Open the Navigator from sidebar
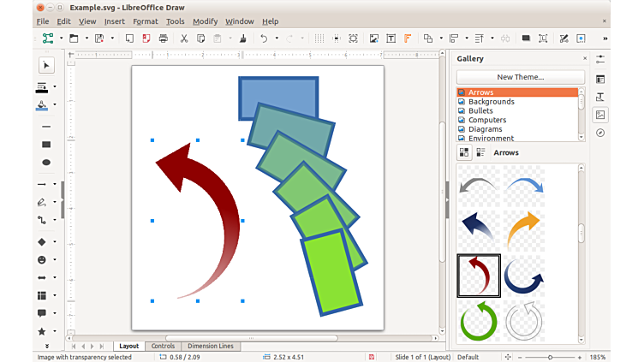Screen dimensions: 644x362 tap(600, 133)
